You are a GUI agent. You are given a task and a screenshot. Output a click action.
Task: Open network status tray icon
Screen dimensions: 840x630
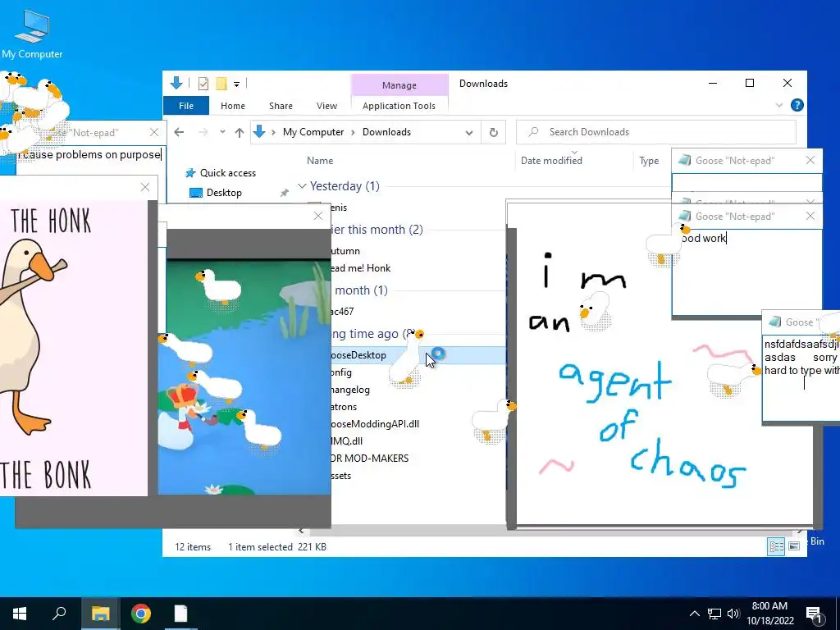(714, 614)
